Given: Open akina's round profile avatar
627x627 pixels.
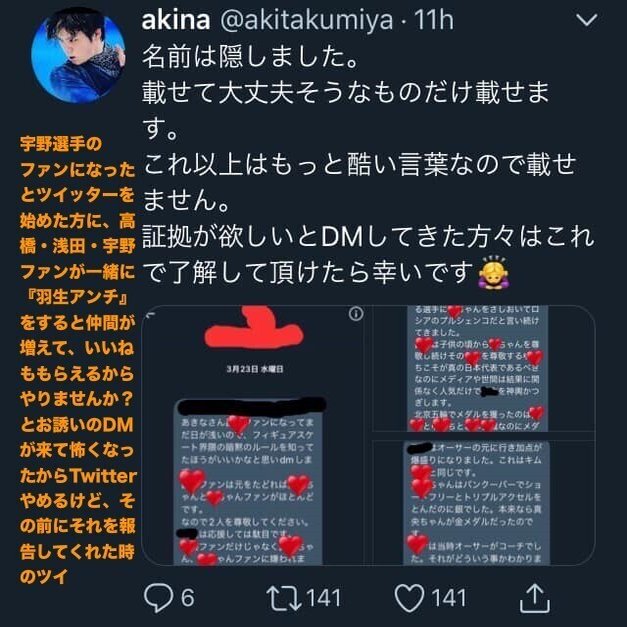Looking at the screenshot, I should point(78,55).
